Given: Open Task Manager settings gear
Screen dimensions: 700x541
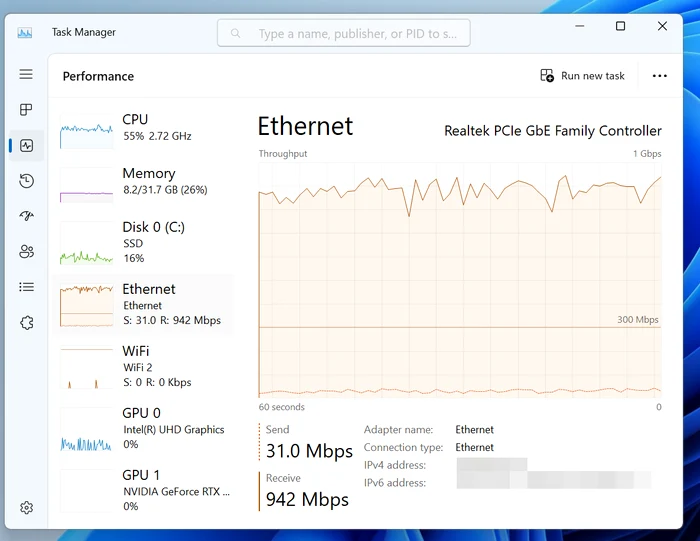Looking at the screenshot, I should pos(26,508).
